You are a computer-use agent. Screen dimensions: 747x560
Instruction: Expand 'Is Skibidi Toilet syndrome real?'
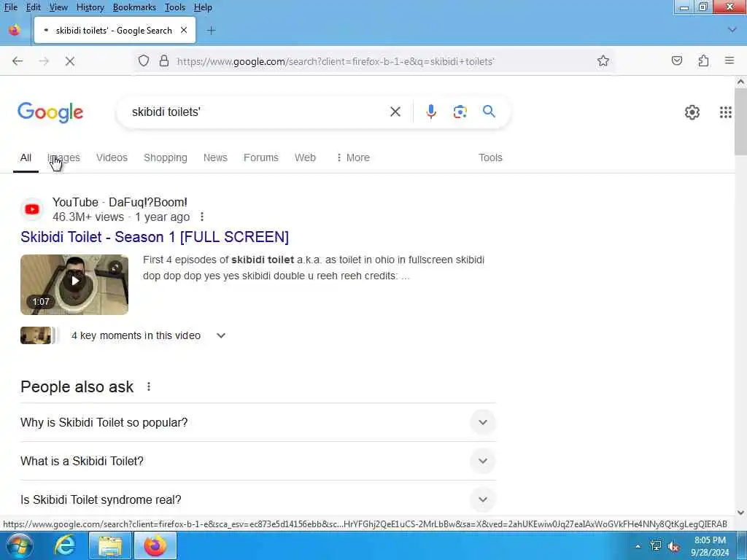[258, 499]
